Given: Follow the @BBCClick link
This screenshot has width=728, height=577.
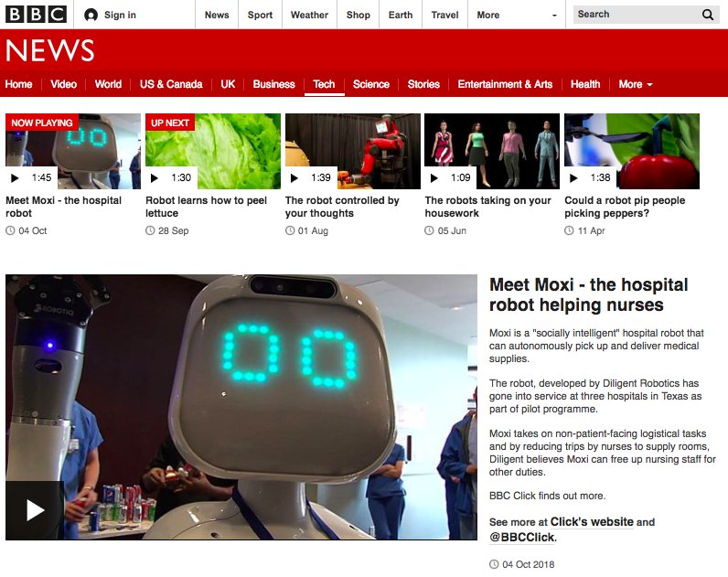Looking at the screenshot, I should [522, 537].
